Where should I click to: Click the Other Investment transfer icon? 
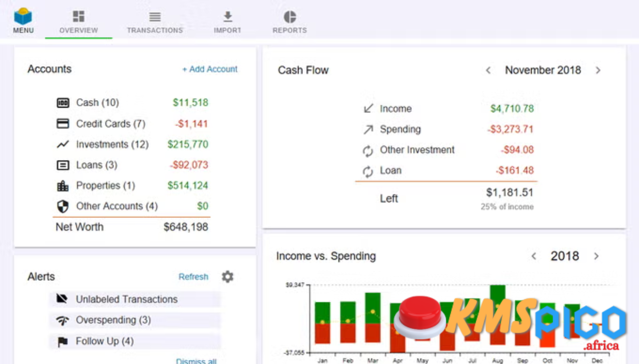(368, 151)
